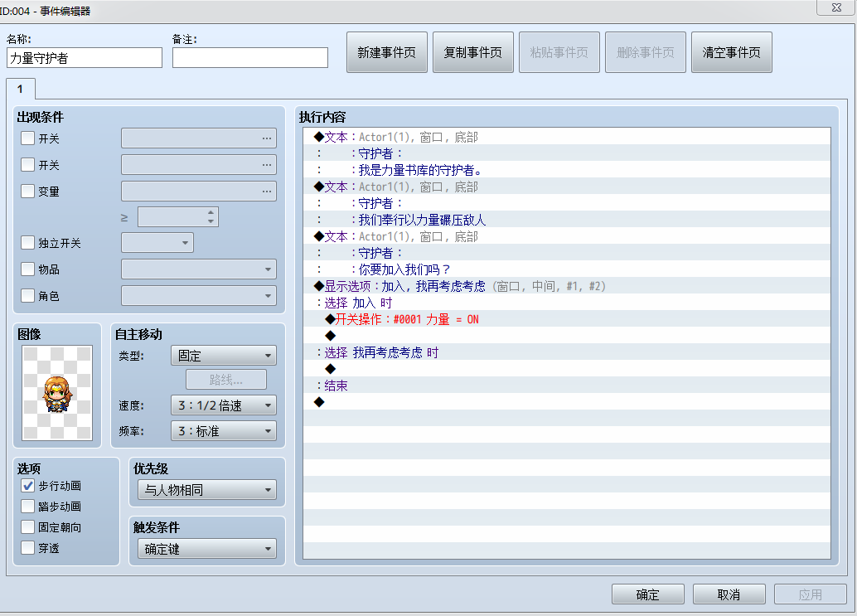Image resolution: width=857 pixels, height=616 pixels.
Task: Turn on the 踏步动画 option
Action: 27,506
